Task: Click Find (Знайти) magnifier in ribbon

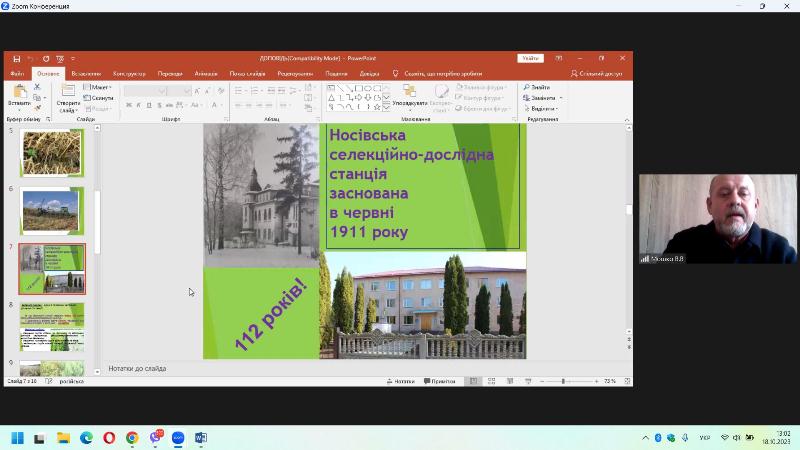Action: pyautogui.click(x=537, y=87)
